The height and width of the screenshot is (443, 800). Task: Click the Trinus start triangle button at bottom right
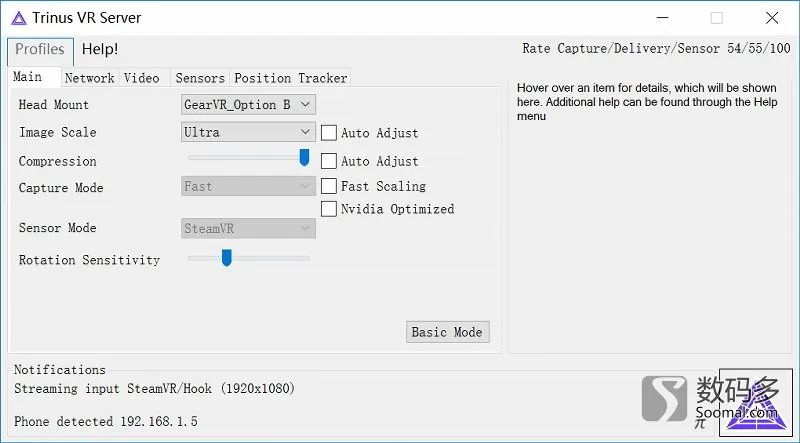click(x=756, y=402)
